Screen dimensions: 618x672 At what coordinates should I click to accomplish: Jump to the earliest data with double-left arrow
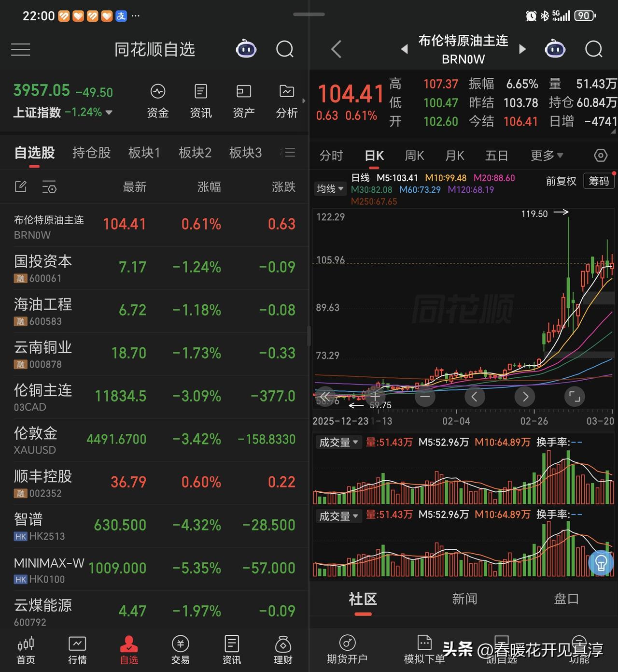coord(325,397)
